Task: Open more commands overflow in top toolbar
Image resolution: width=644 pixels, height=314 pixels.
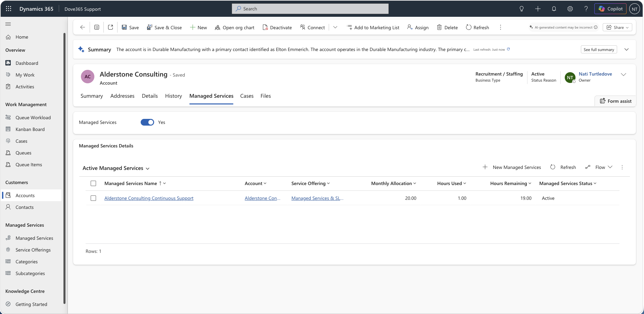Action: pos(500,27)
